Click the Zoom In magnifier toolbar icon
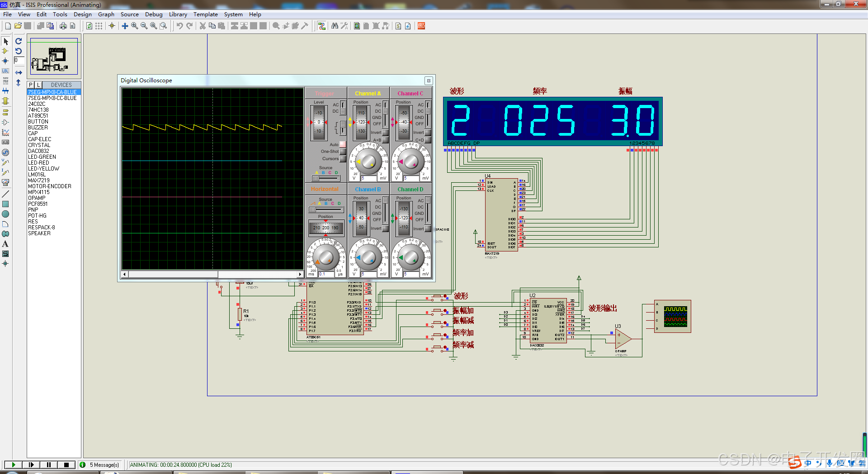This screenshot has height=474, width=868. (x=134, y=26)
